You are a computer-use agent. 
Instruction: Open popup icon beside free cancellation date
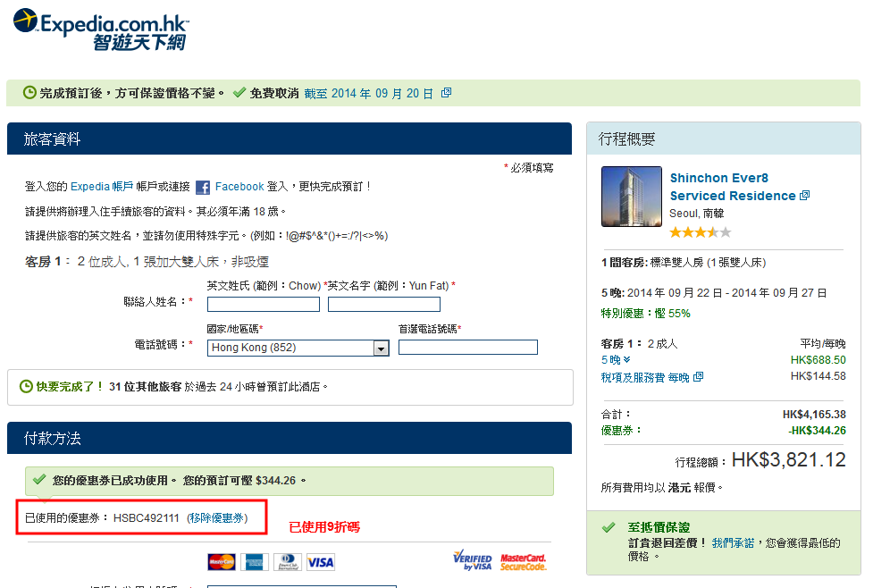pyautogui.click(x=447, y=93)
